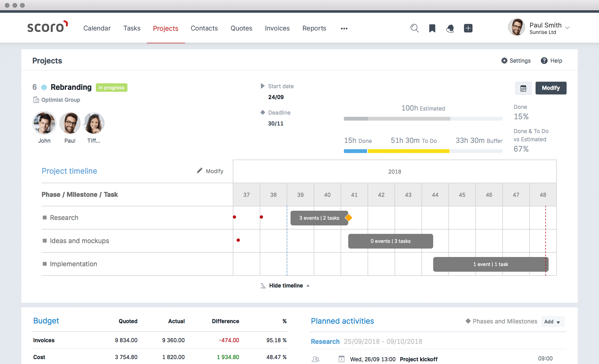Expand the three-dots more menu
The height and width of the screenshot is (364, 599).
click(x=344, y=29)
